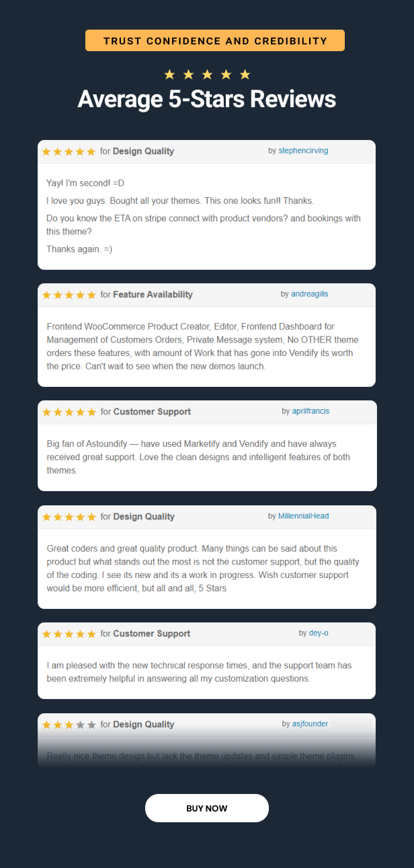Open andreagills reviewer link
The width and height of the screenshot is (414, 868).
tap(310, 294)
